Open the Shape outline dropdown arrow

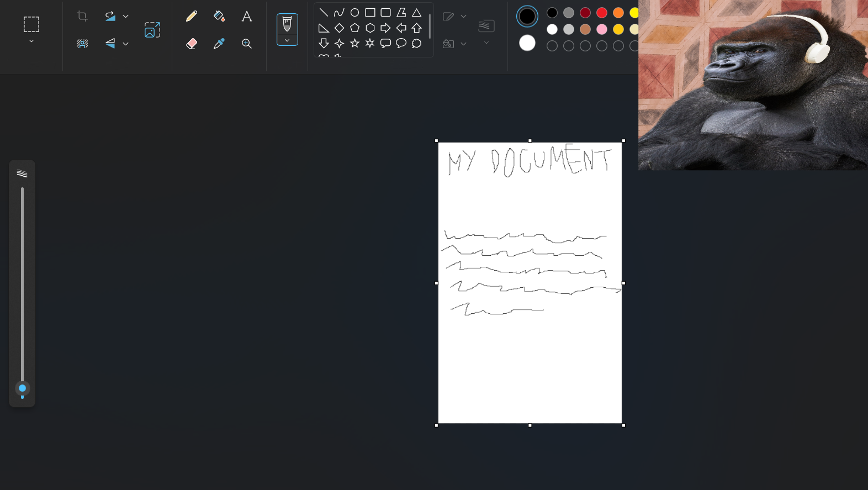point(464,17)
